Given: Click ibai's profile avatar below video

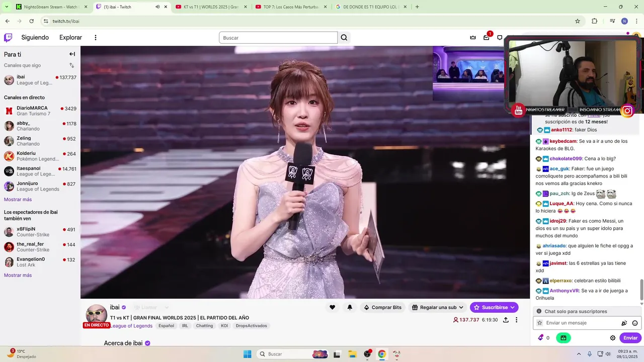Looking at the screenshot, I should [96, 315].
